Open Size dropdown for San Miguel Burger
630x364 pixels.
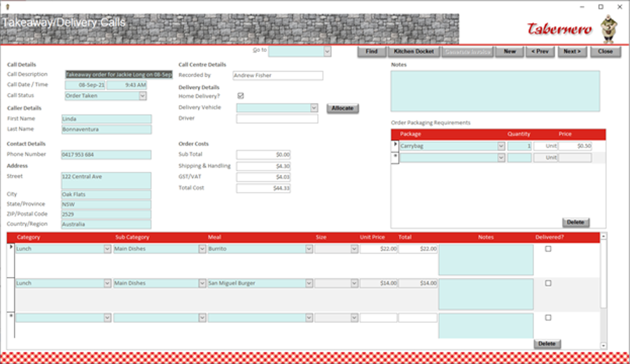354,283
